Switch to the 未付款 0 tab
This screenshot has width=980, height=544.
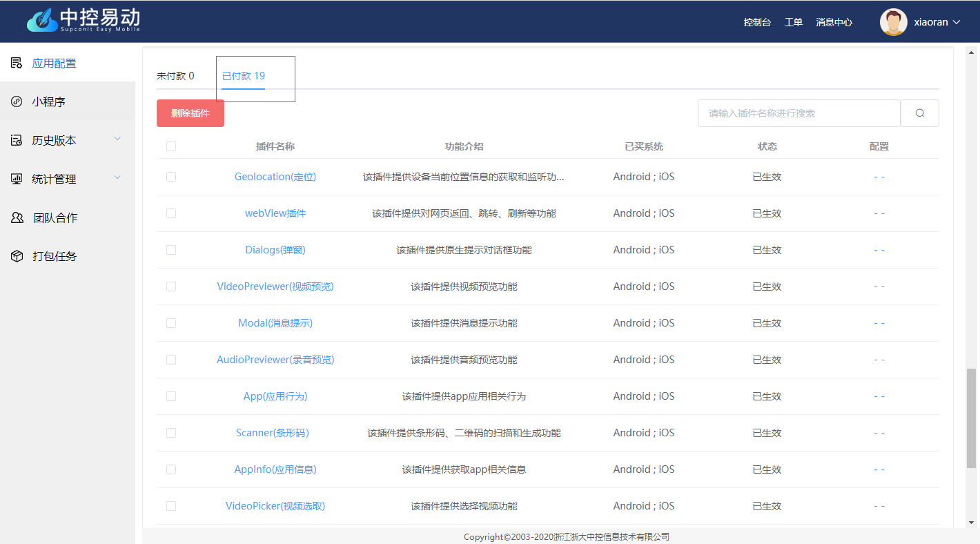[175, 76]
